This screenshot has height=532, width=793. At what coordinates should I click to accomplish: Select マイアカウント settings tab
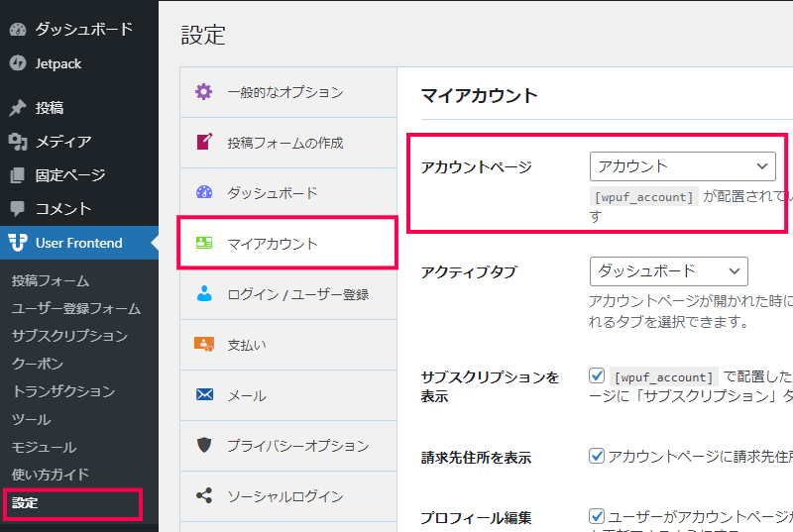288,244
